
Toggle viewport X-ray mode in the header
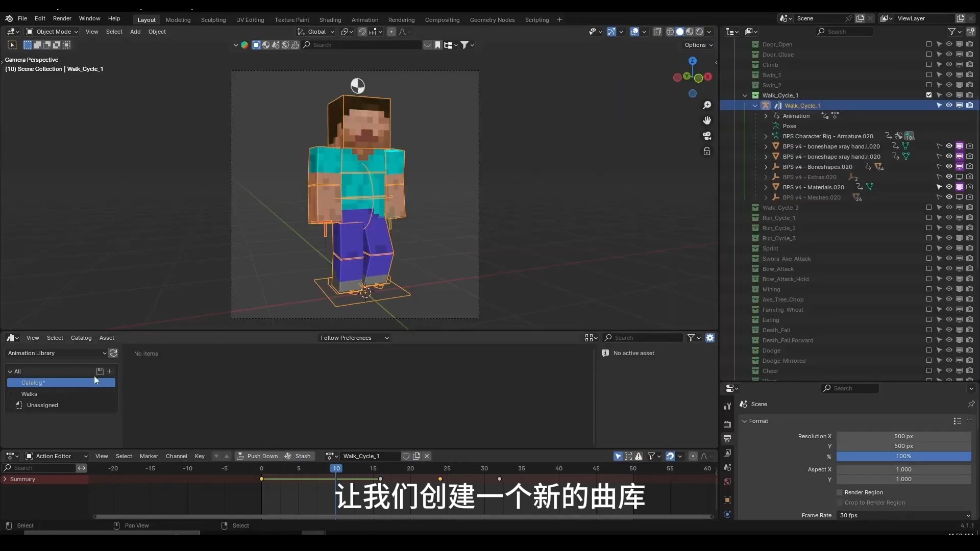pos(657,32)
